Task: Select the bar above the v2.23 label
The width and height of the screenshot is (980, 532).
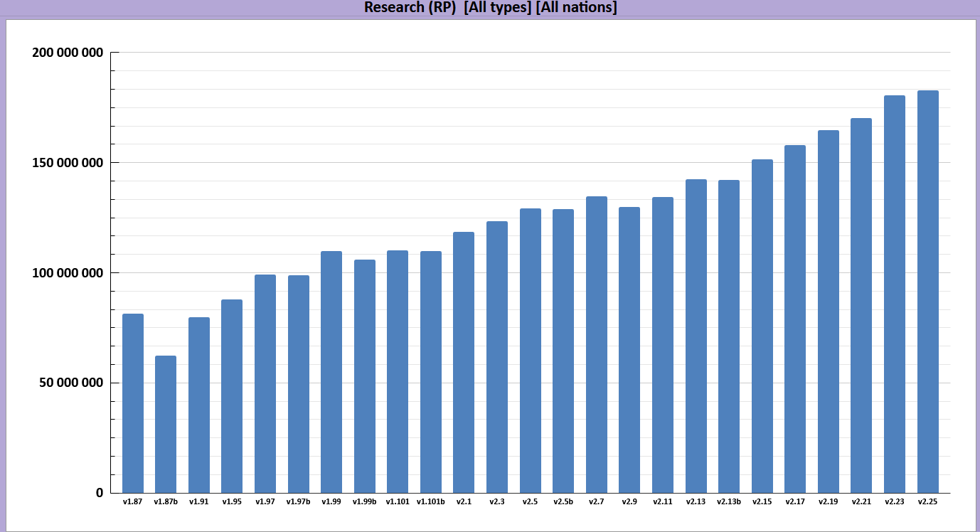Action: point(895,294)
